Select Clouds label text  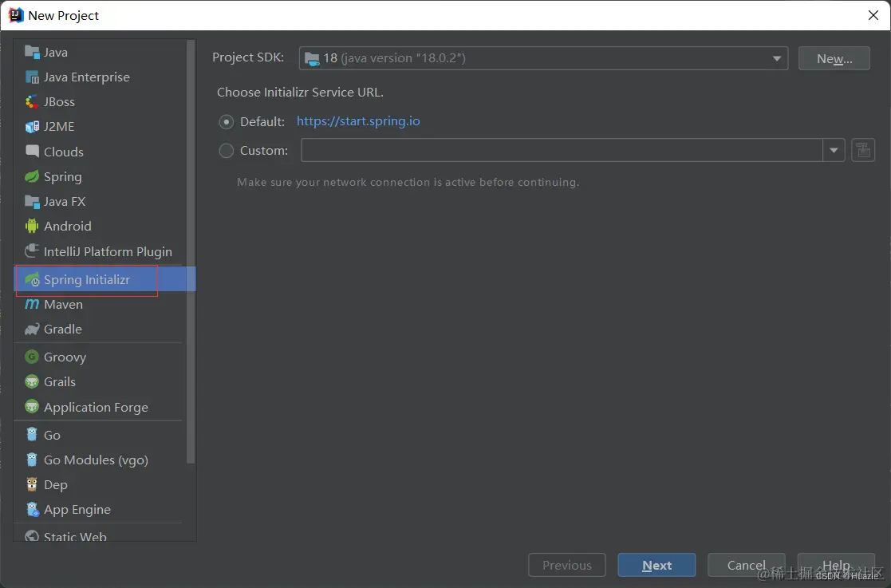(x=64, y=152)
